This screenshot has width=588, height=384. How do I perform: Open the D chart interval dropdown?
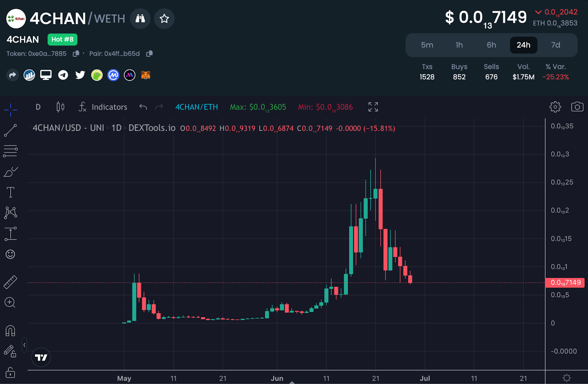[x=38, y=107]
